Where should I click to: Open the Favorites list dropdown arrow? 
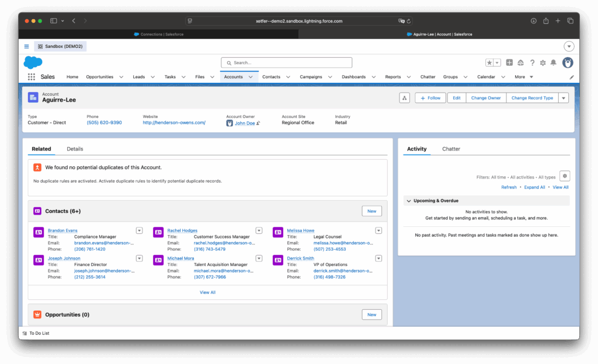[x=497, y=63]
